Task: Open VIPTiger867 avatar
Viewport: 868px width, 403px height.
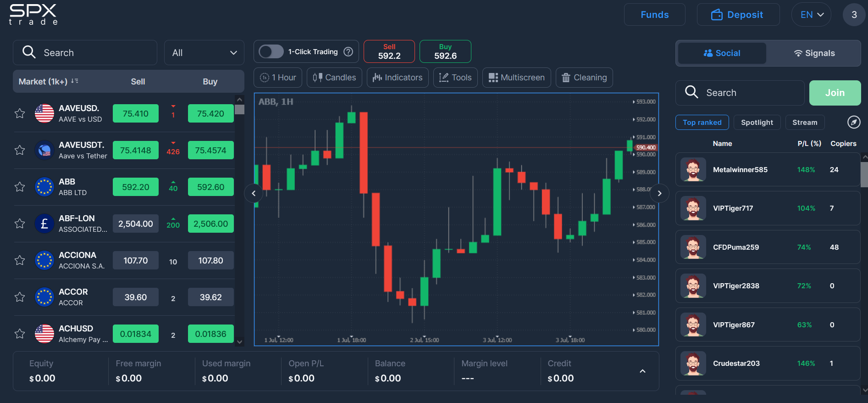Action: (693, 325)
